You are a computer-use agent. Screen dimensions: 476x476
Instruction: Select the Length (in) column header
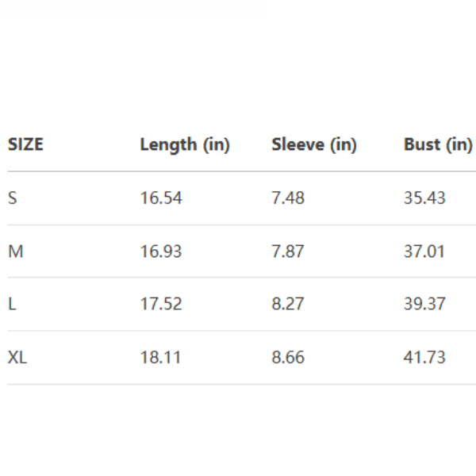(185, 144)
